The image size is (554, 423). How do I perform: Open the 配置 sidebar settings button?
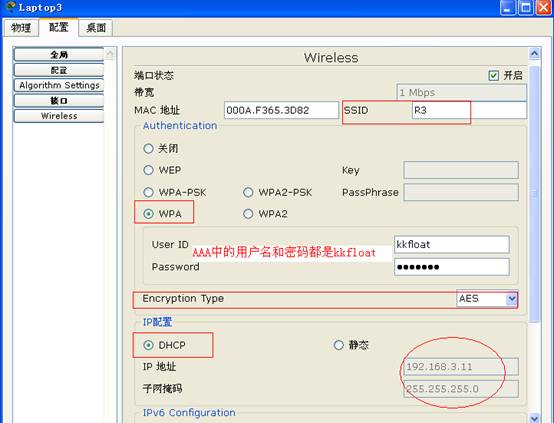coord(59,70)
